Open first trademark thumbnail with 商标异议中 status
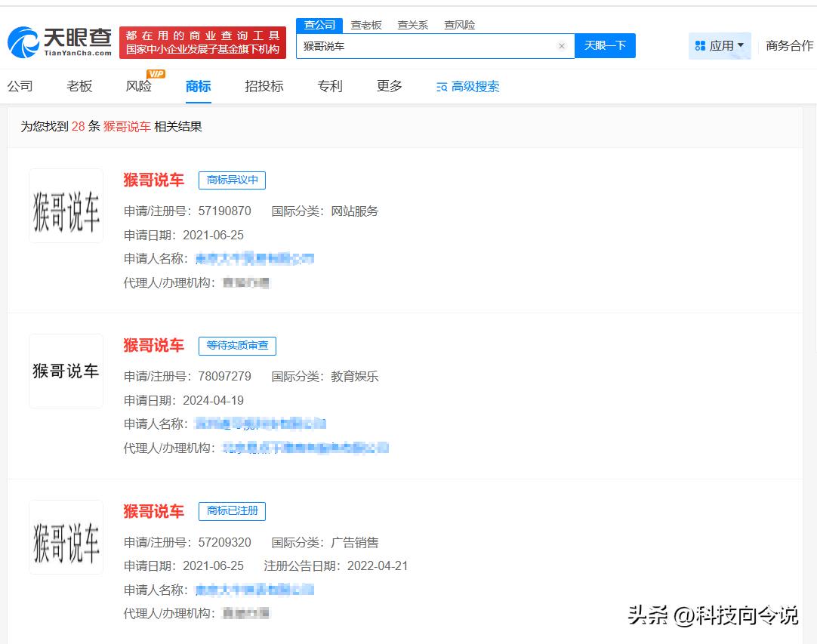Screen dimensions: 817x644 [66, 206]
